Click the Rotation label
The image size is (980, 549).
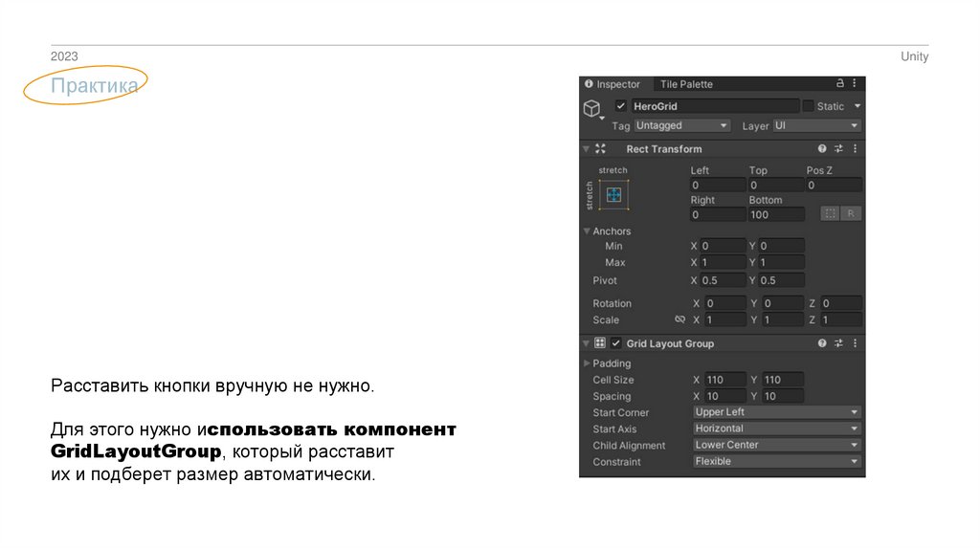point(612,303)
